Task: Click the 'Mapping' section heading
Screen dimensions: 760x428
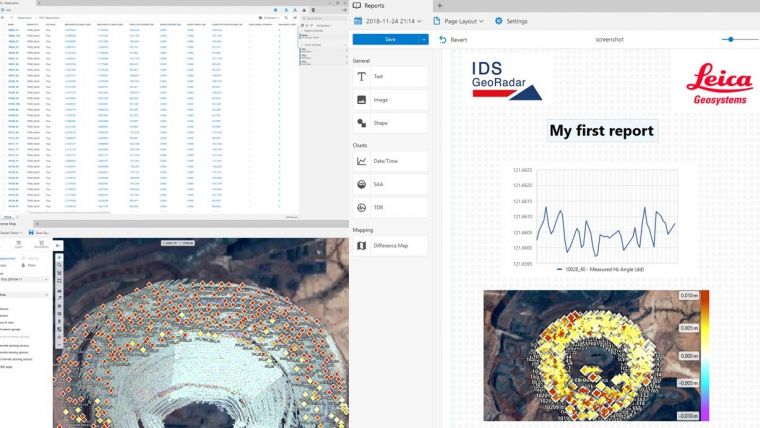Action: [x=363, y=230]
